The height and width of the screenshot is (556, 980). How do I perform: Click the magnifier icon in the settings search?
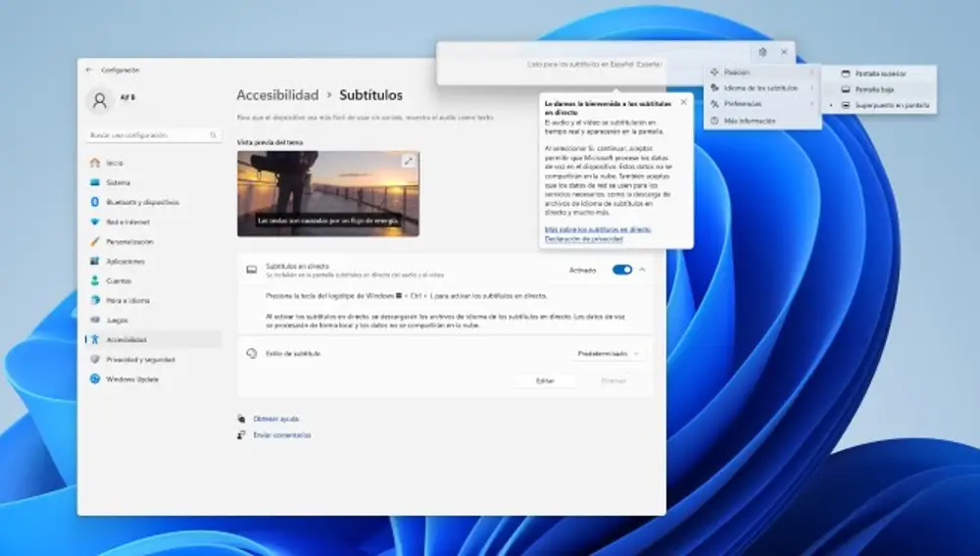click(213, 135)
